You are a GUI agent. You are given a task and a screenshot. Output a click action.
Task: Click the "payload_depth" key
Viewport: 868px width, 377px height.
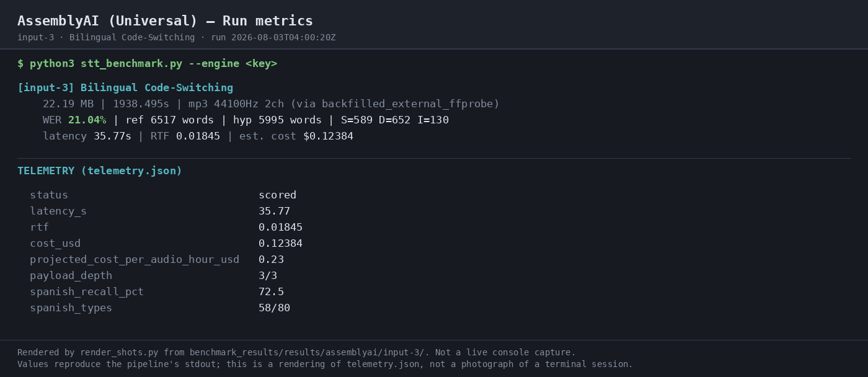71,276
